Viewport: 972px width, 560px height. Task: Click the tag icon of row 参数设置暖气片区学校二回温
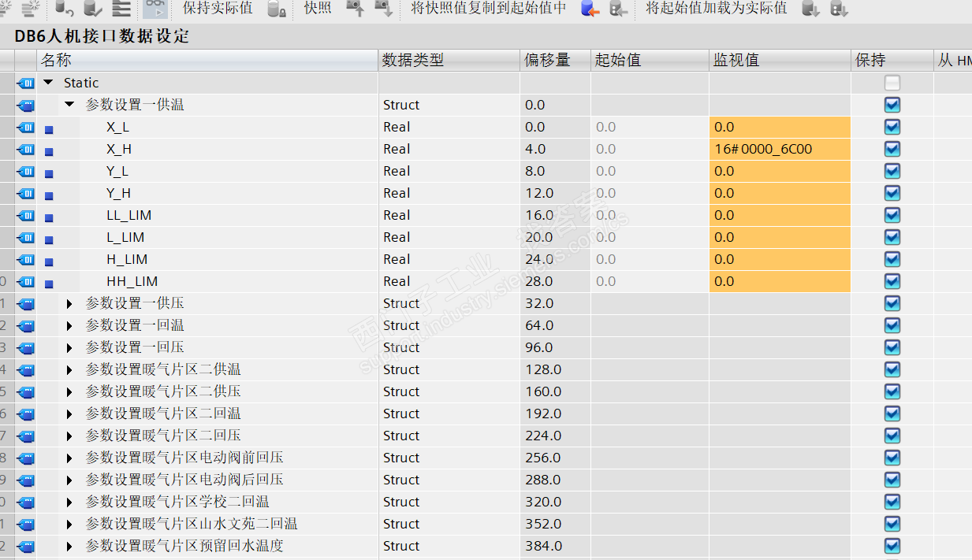tap(25, 502)
